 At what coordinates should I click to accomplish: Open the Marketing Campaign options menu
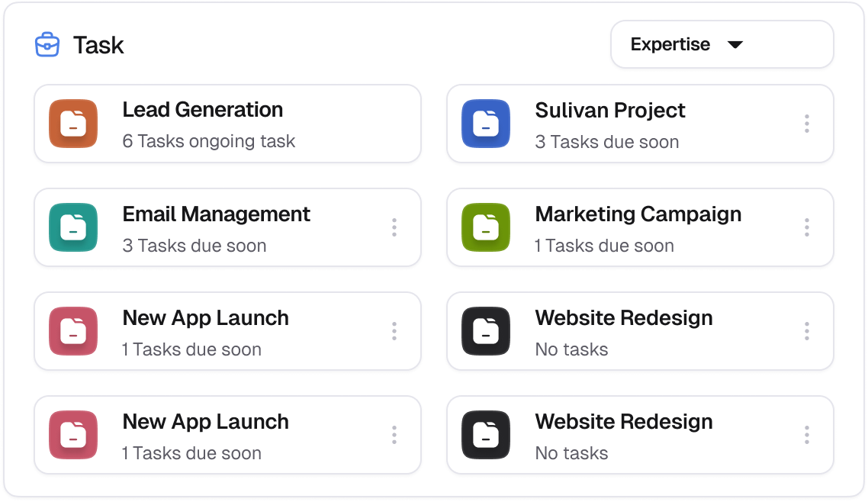806,227
